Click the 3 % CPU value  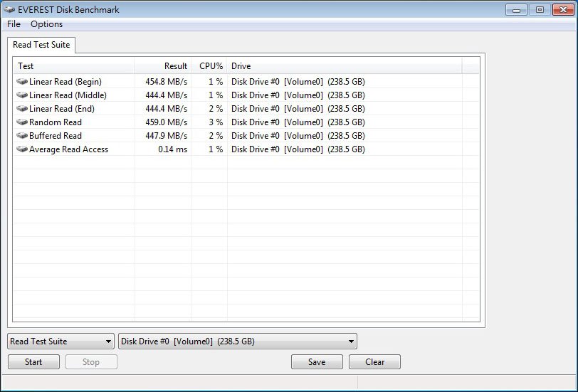coord(216,122)
